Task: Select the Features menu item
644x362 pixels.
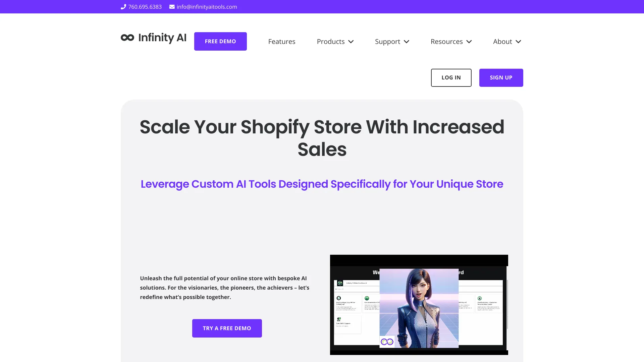Action: click(281, 41)
